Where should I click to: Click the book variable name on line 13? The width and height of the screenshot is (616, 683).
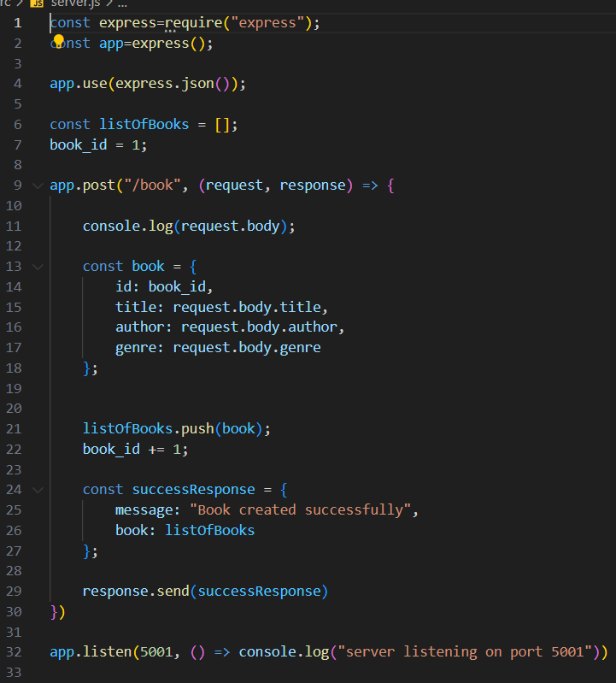148,266
